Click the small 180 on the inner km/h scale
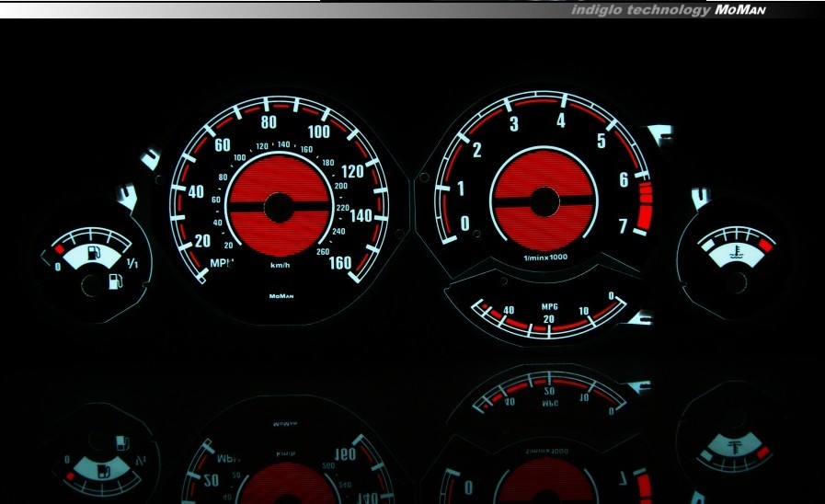Screen dimensions: 825x504 [327, 163]
